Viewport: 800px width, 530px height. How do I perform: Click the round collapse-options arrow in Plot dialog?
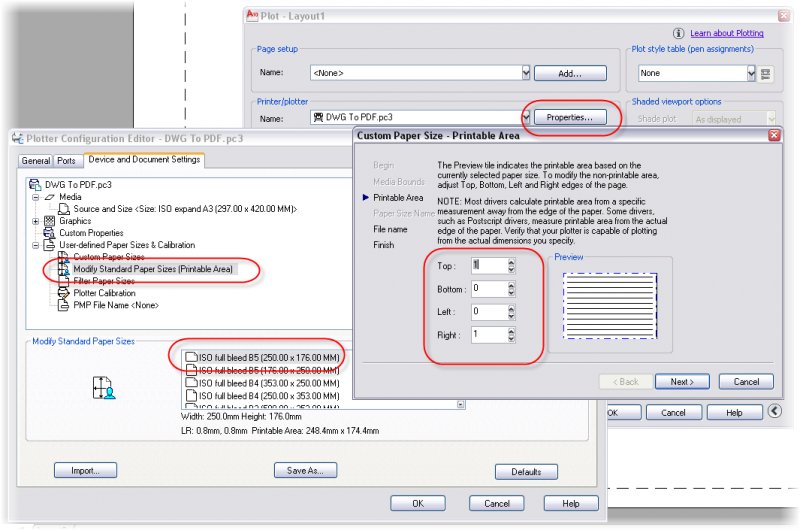774,411
